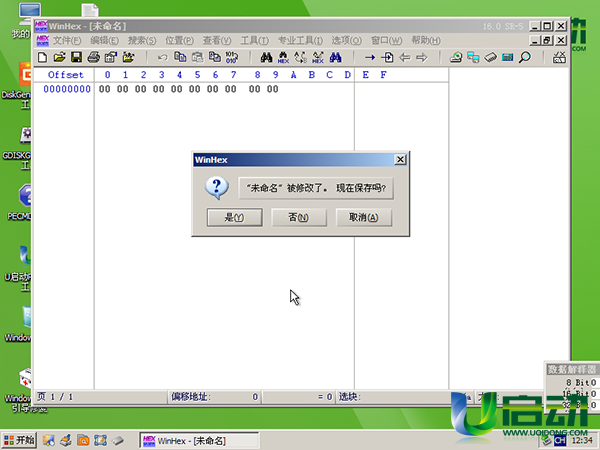
Task: Click the New file toolbar icon
Action: [42, 58]
